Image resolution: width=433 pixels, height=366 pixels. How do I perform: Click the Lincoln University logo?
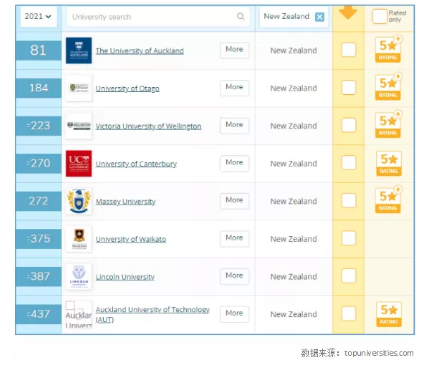pos(79,276)
